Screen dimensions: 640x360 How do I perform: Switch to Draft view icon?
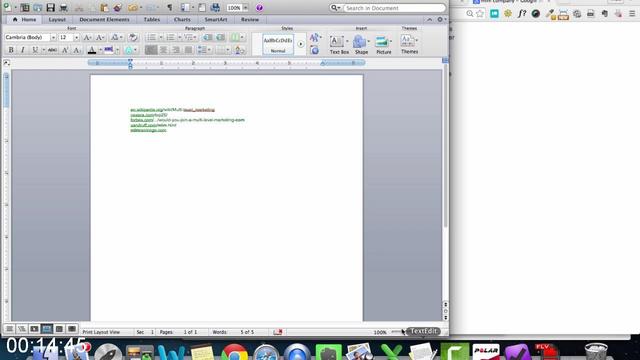pos(9,329)
